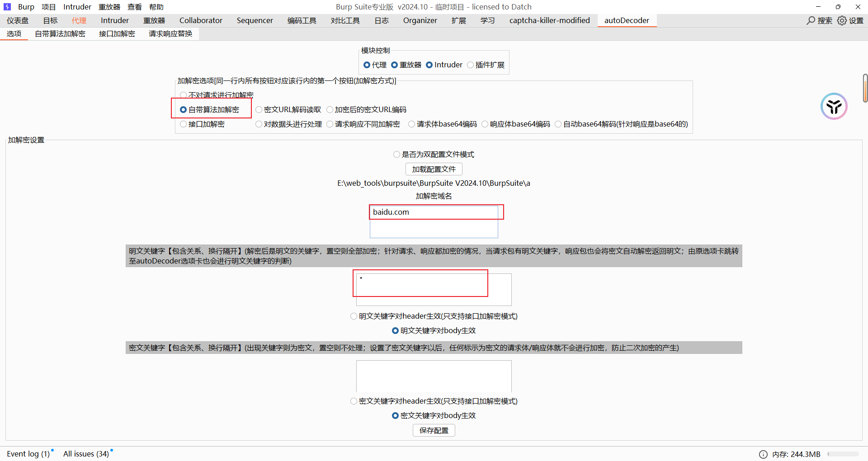Click the 密文关键字 text area

434,376
